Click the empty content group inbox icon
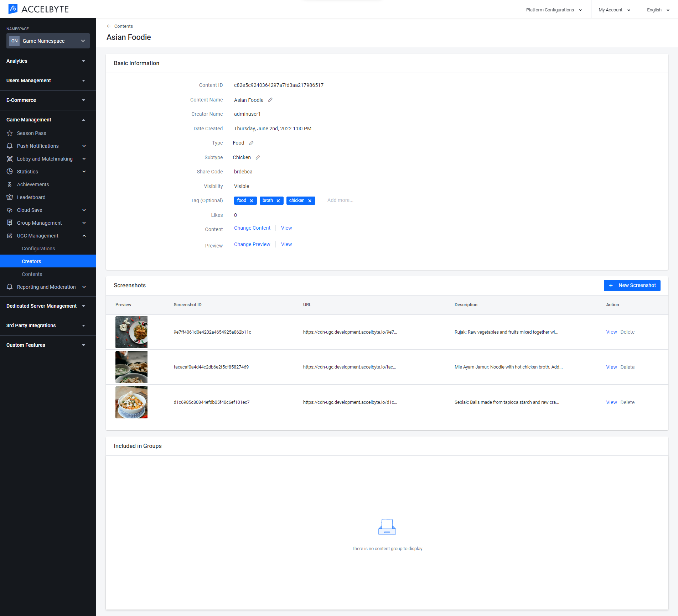Image resolution: width=678 pixels, height=616 pixels. click(387, 527)
